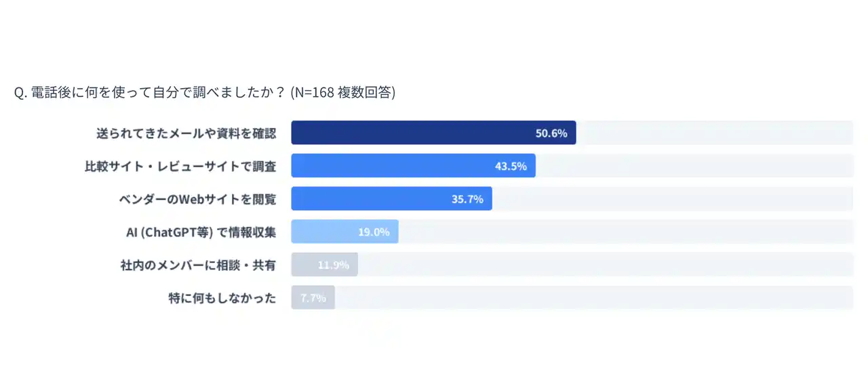Click the 50.6% value text

pyautogui.click(x=551, y=133)
